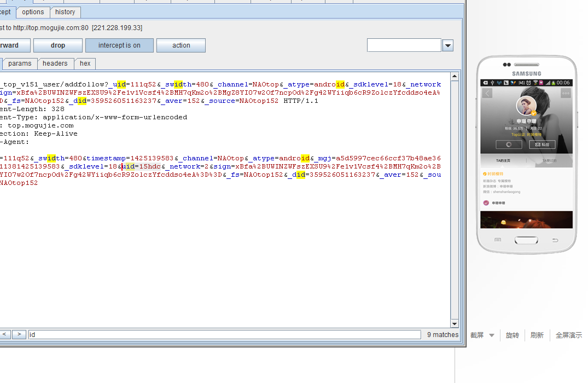Viewport: 588px width, 383px height.
Task: Select the 'TA赞过的' tab on phone
Action: coord(549,160)
